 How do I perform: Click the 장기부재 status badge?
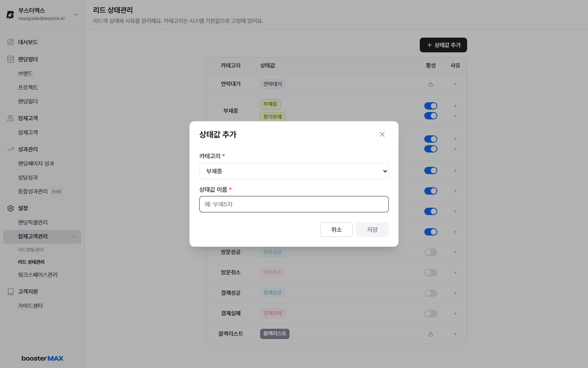[272, 117]
